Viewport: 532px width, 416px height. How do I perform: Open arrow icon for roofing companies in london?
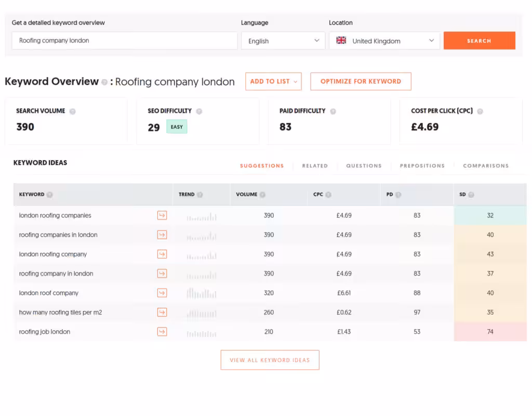162,235
